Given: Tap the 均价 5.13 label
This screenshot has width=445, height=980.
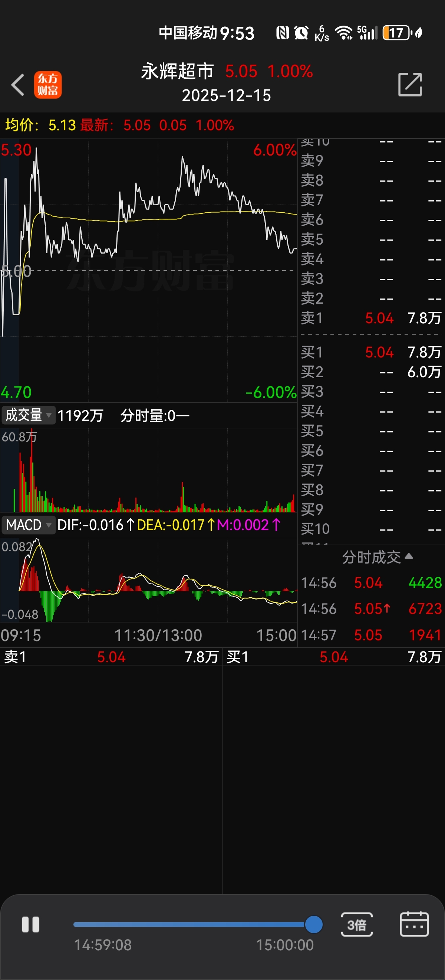Looking at the screenshot, I should coord(40,125).
